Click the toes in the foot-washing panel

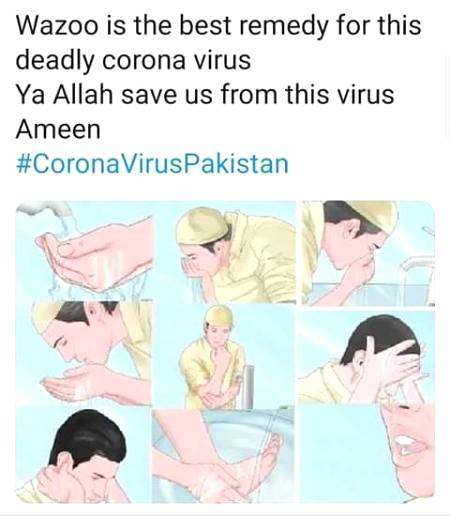273,446
